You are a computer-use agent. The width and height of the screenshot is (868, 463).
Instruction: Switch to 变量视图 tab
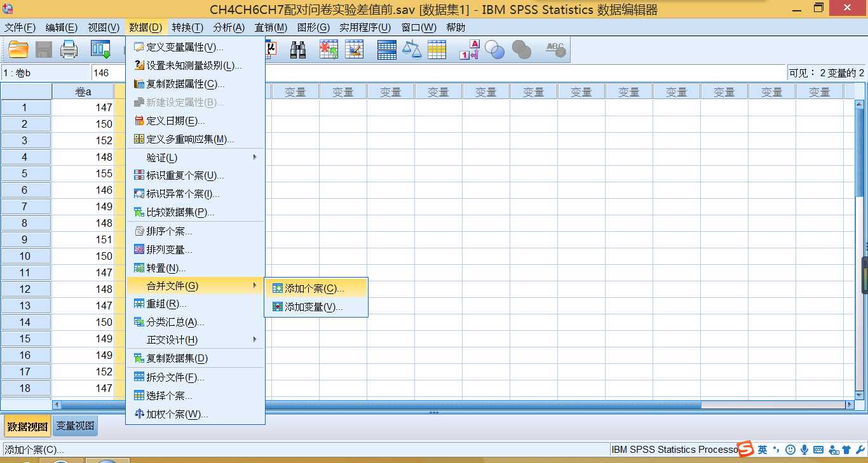75,426
